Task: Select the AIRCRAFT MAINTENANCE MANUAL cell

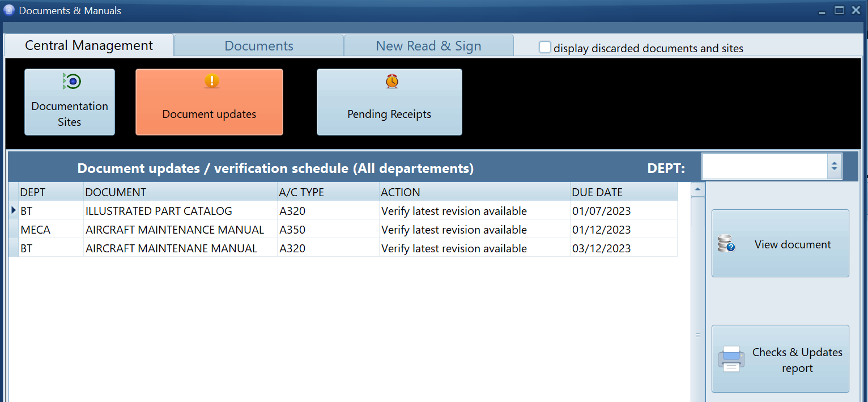Action: pos(180,230)
